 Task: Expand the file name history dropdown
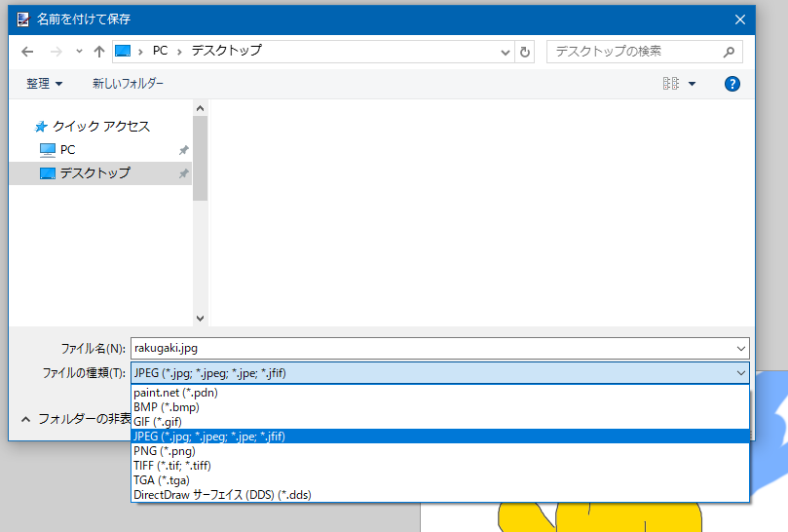pos(740,348)
